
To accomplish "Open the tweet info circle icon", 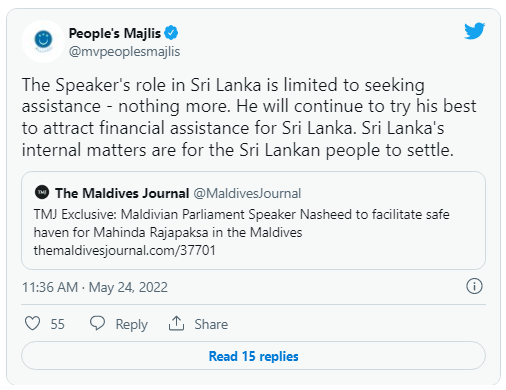I will [474, 286].
